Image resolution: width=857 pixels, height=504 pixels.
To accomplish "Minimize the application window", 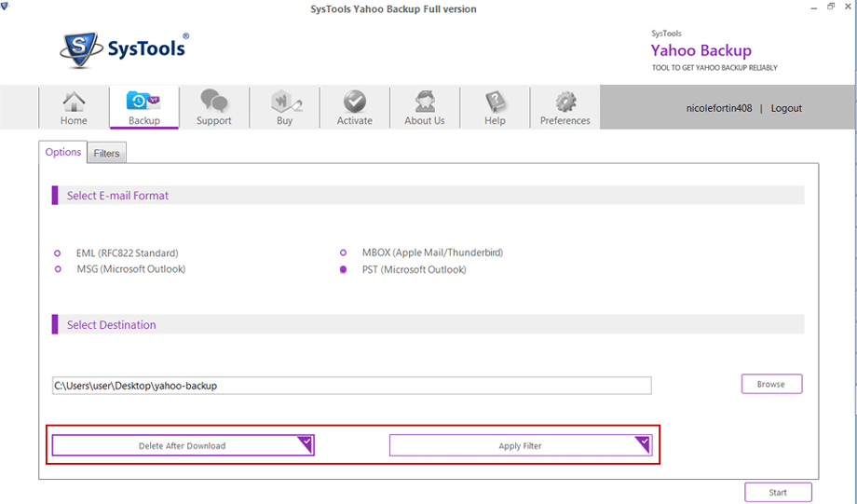I will [814, 7].
